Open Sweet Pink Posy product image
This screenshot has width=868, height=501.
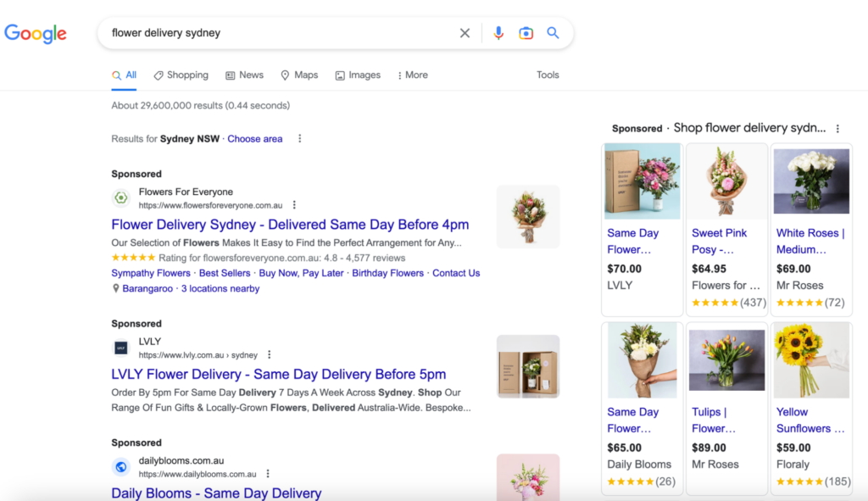tap(726, 181)
